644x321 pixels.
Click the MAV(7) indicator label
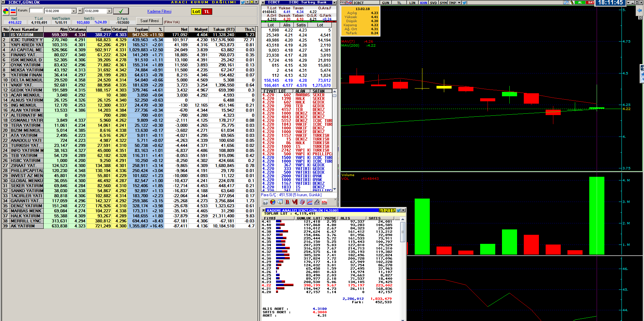(348, 42)
